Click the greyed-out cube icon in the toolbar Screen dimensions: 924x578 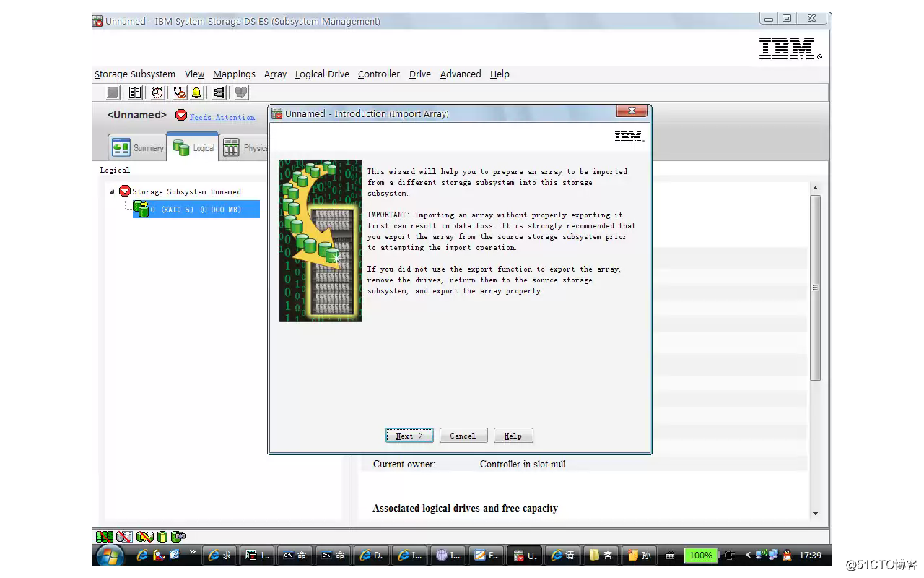click(113, 92)
